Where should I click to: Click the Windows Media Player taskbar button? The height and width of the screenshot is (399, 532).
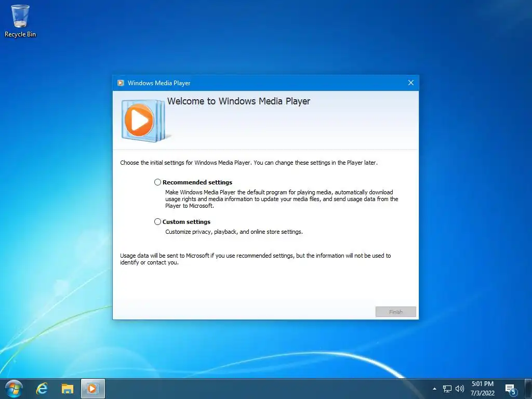tap(92, 389)
